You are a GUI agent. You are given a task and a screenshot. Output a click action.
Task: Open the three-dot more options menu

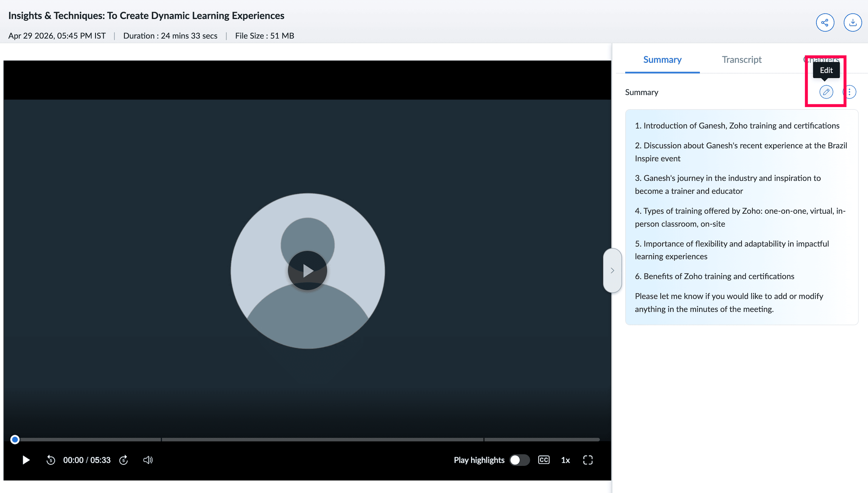pos(850,92)
